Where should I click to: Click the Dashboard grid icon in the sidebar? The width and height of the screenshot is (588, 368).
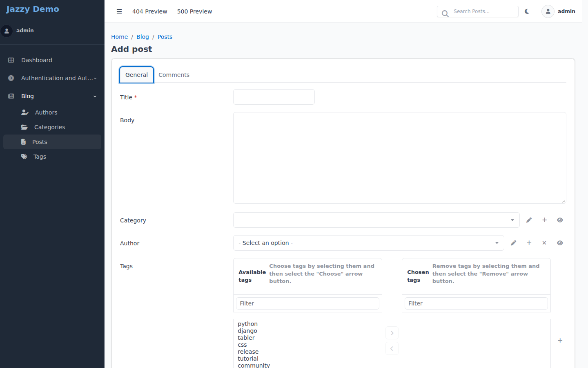click(x=11, y=60)
